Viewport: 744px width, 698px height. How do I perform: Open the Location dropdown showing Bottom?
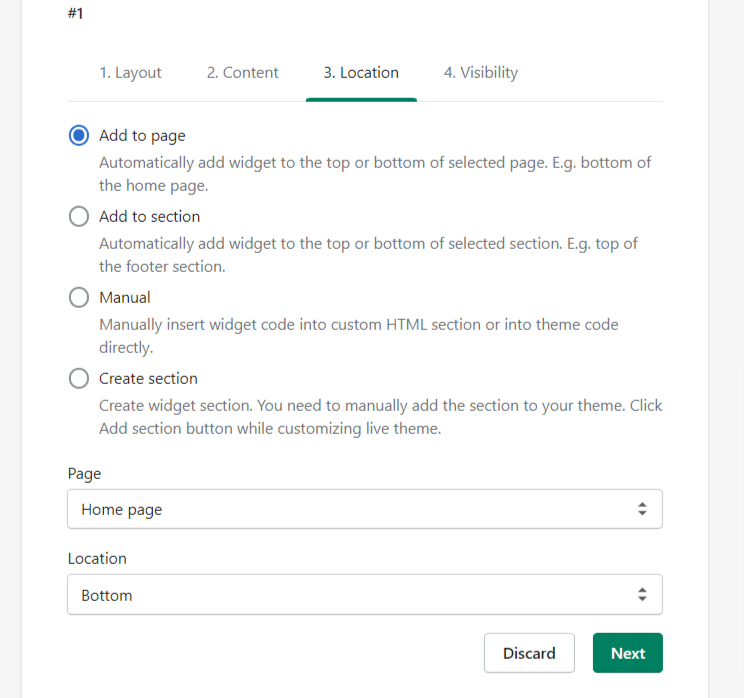tap(365, 595)
